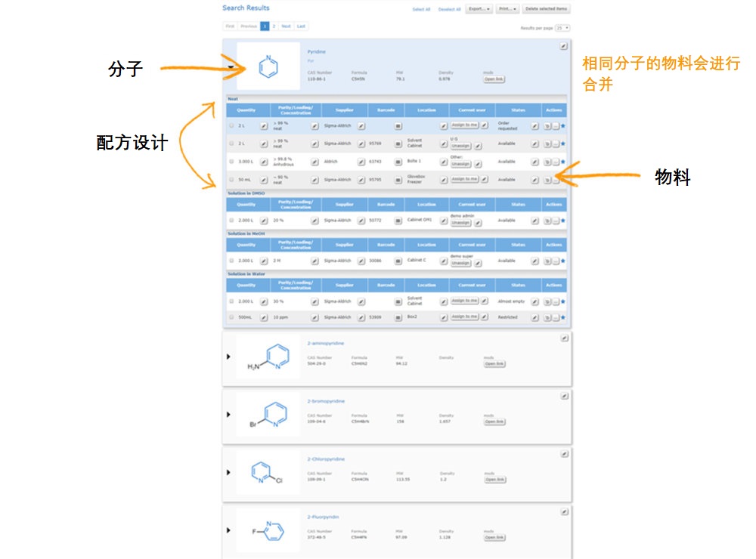The height and width of the screenshot is (559, 756).
Task: Click the barcode icon for barcode 95769
Action: [398, 143]
